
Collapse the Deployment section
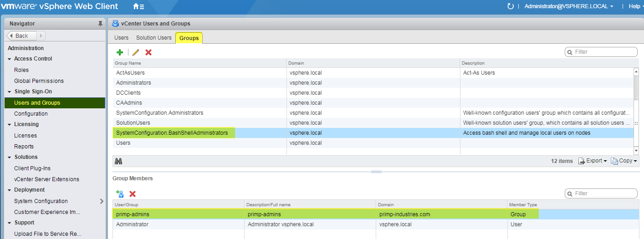click(10, 190)
